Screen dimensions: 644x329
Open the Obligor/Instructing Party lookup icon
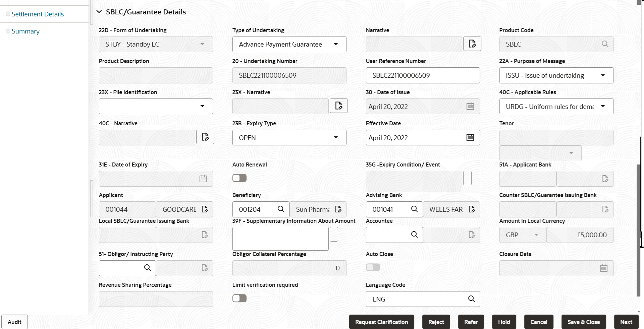coord(147,267)
